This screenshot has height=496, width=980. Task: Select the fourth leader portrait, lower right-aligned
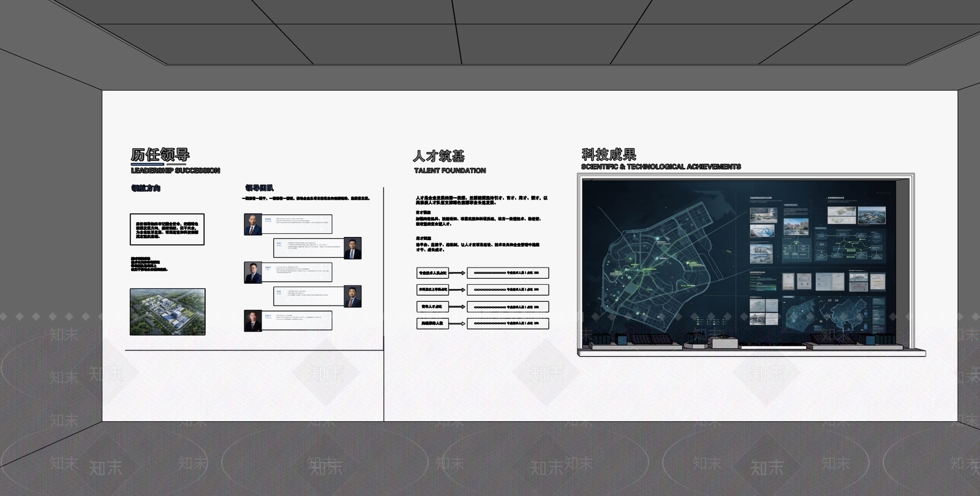[352, 296]
